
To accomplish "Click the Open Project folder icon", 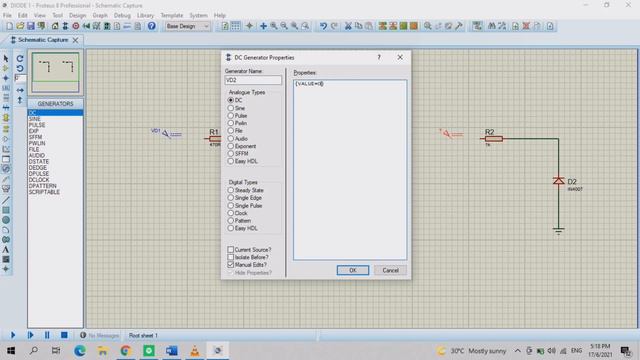I will [20, 26].
